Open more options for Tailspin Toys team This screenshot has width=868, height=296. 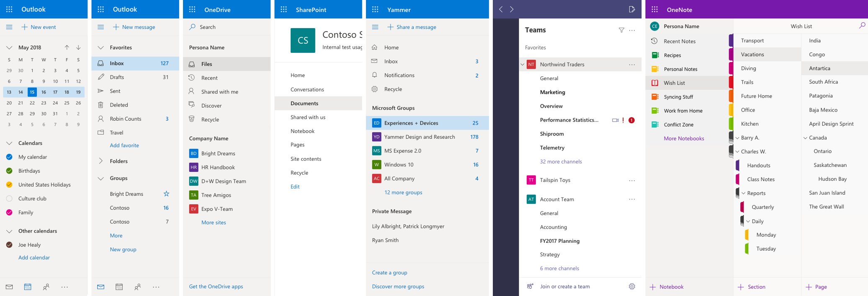click(632, 180)
